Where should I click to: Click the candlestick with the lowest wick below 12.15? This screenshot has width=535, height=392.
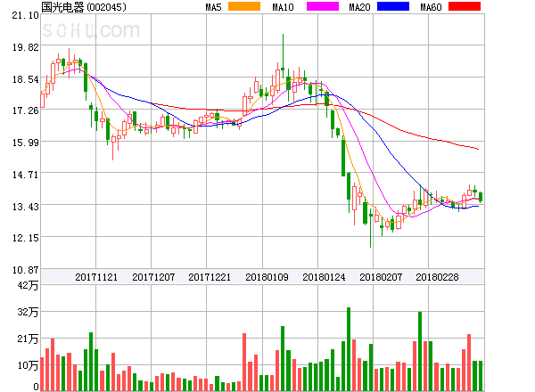[371, 228]
